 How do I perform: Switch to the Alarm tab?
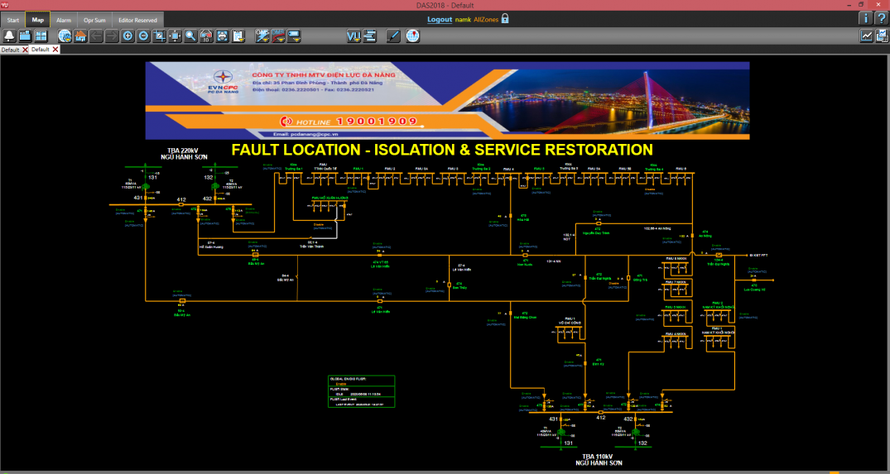63,19
